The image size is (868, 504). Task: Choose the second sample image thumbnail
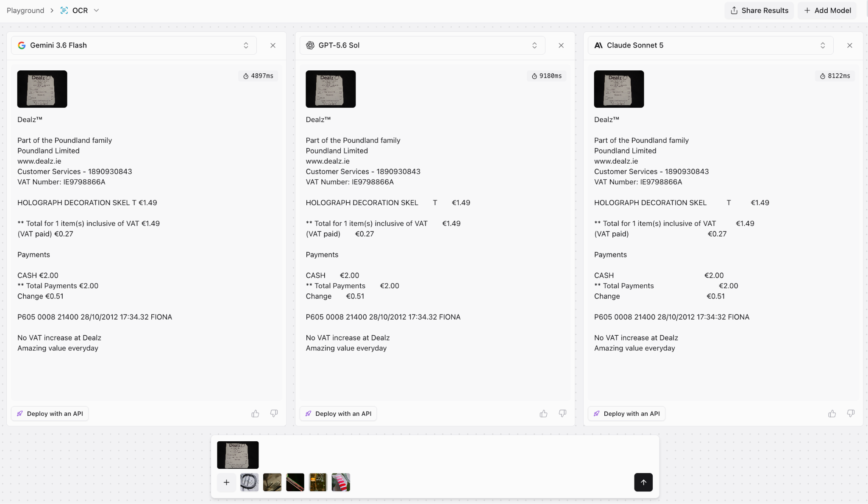272,482
